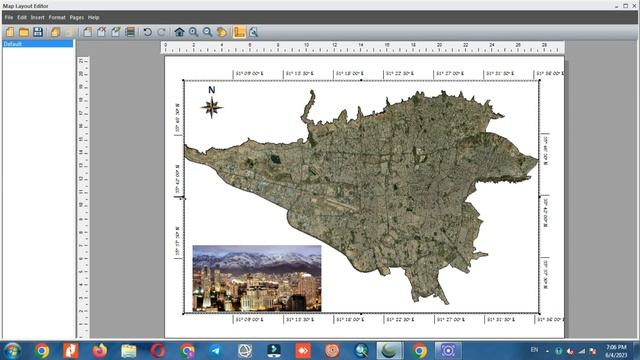Click the Redo arrow icon
Image resolution: width=640 pixels, height=360 pixels.
pos(162,32)
